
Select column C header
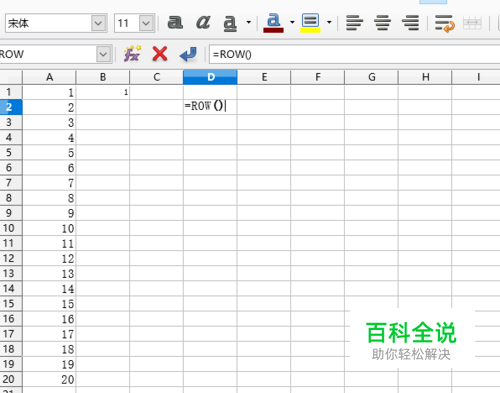tap(157, 77)
